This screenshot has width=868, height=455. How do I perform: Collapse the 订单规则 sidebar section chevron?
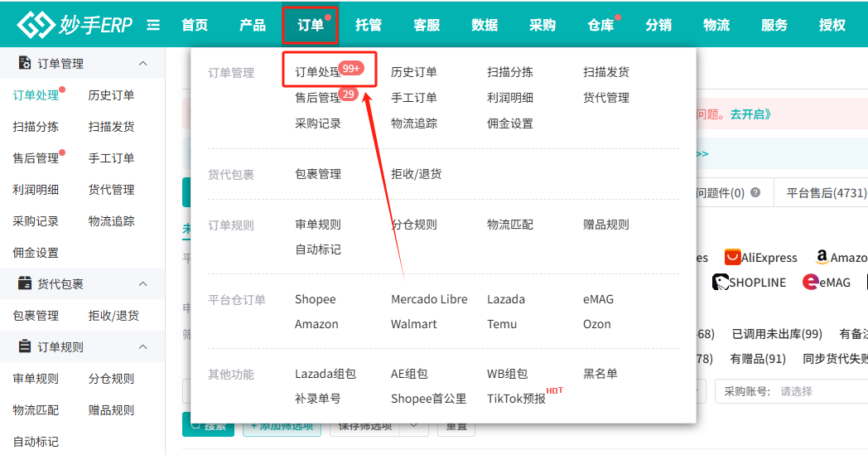coord(142,347)
